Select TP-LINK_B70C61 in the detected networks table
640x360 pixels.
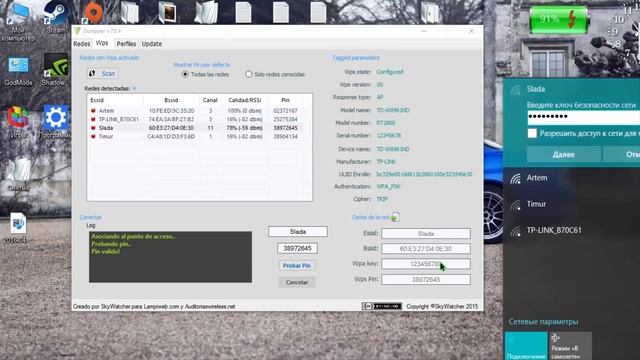pyautogui.click(x=199, y=119)
